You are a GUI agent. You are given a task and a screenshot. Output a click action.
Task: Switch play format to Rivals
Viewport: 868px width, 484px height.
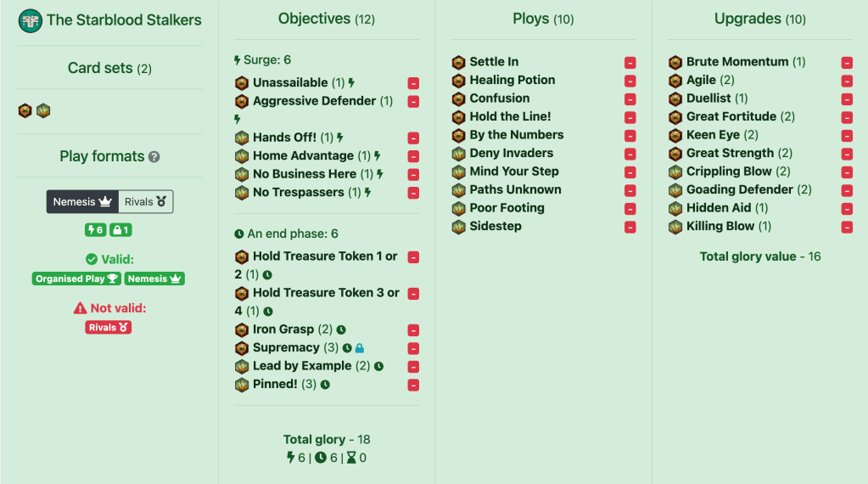click(146, 201)
